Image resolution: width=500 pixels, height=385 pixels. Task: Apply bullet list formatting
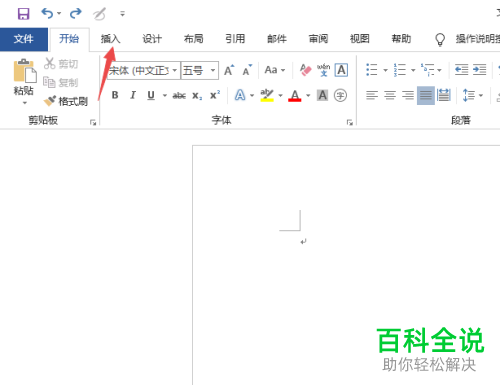[372, 70]
